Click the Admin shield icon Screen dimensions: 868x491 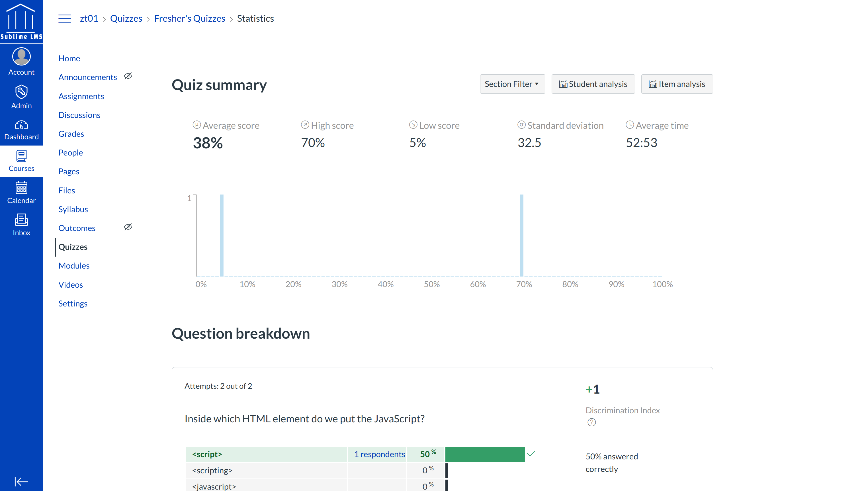point(21,92)
